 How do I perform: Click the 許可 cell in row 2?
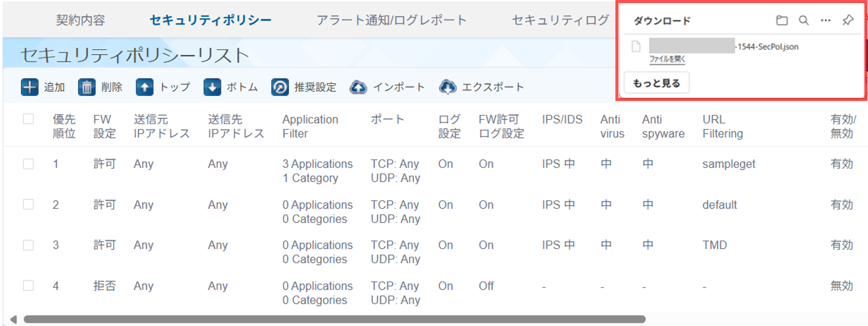coord(104,205)
